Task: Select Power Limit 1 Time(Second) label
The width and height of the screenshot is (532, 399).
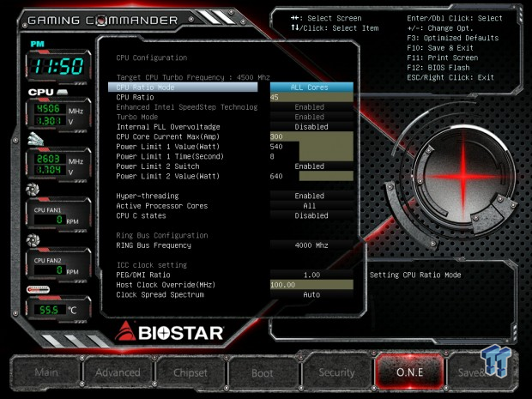Action: point(170,156)
